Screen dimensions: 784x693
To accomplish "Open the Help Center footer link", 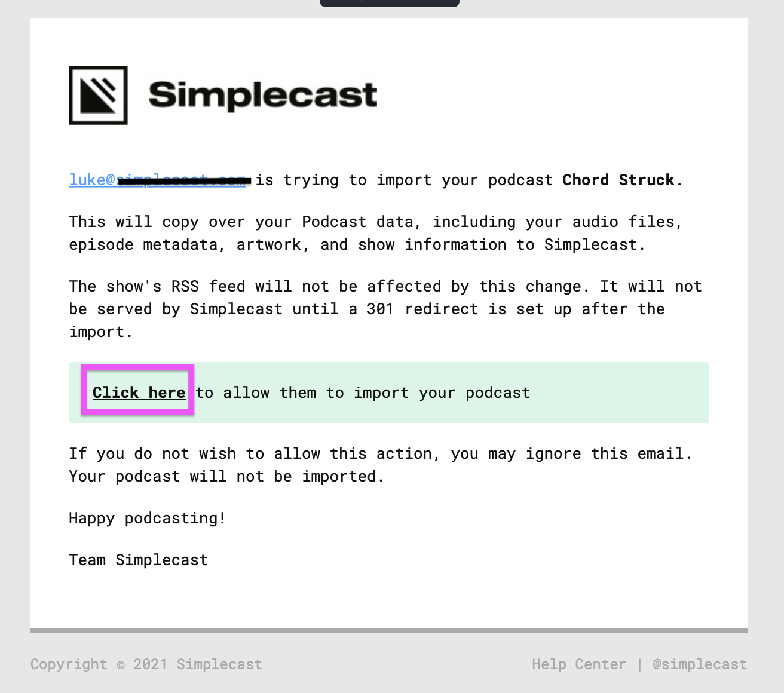I will point(579,664).
